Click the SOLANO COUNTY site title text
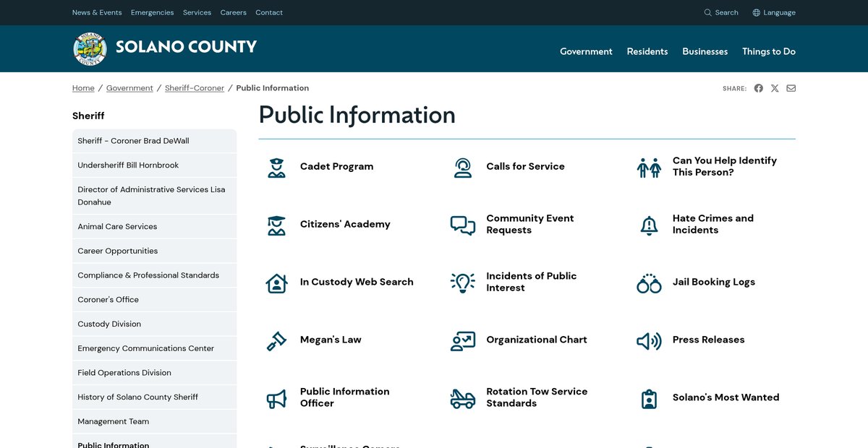 click(x=186, y=47)
